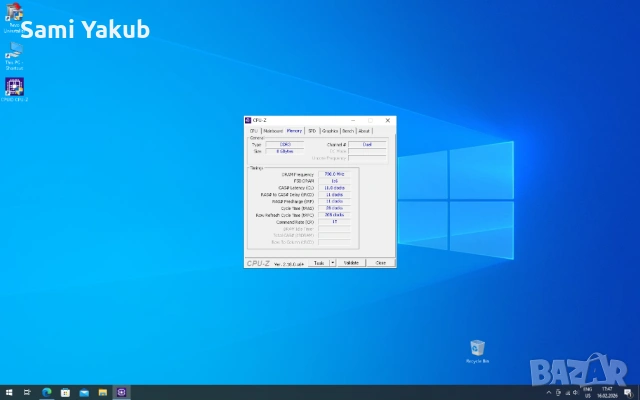Click the CPU-Z taskbar icon
The width and height of the screenshot is (640, 400).
click(122, 392)
